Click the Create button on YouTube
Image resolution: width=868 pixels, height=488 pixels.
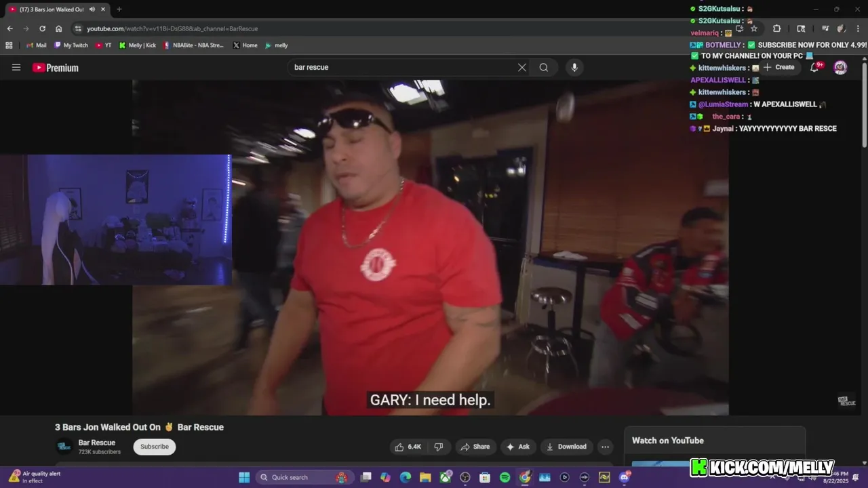pyautogui.click(x=778, y=67)
